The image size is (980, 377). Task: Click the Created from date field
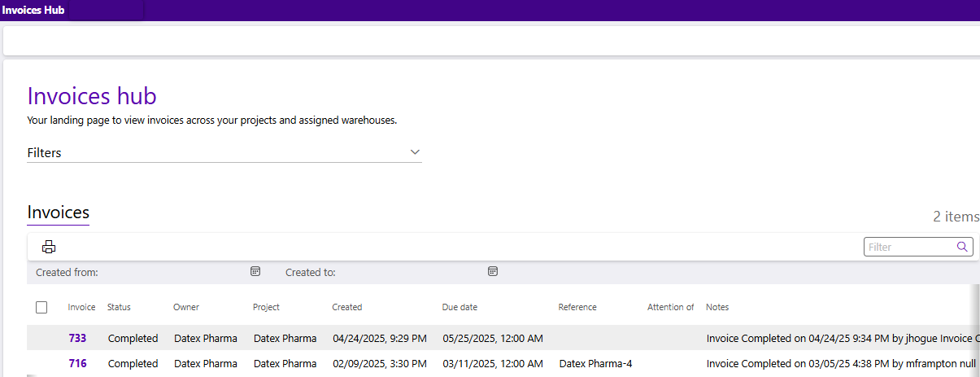(x=172, y=272)
